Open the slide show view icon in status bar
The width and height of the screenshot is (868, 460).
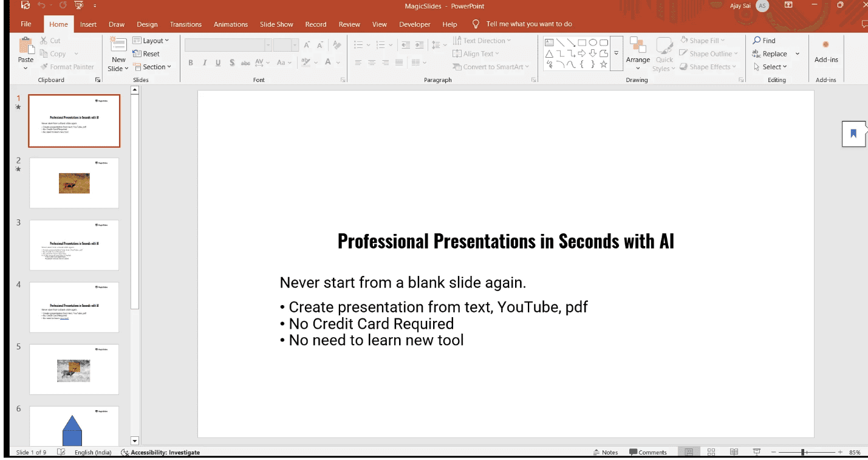coord(757,452)
